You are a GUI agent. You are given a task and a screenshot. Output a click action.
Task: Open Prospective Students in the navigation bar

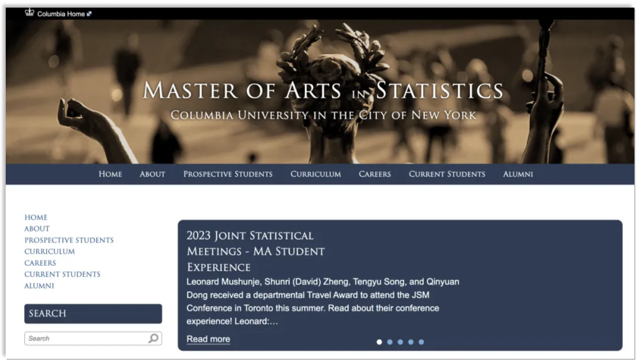(x=228, y=174)
